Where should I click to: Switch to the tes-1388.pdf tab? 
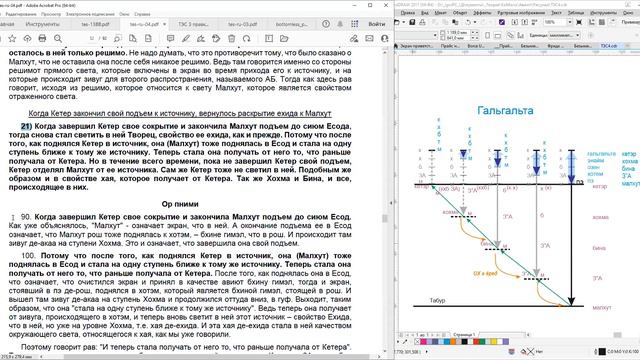point(95,24)
